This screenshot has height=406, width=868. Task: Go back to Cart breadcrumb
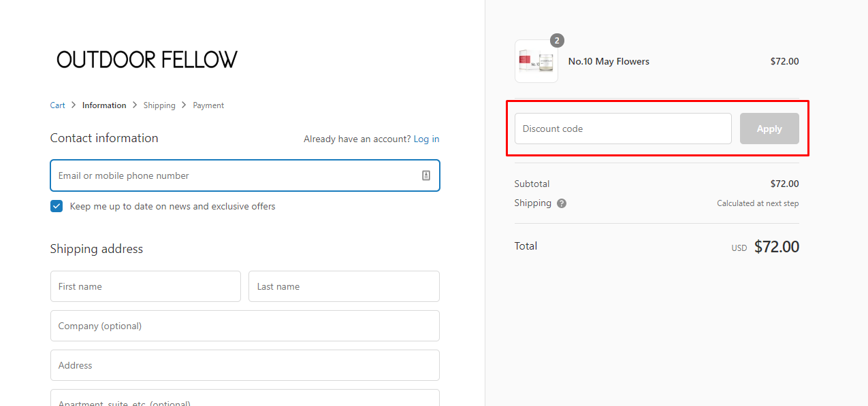coord(58,105)
